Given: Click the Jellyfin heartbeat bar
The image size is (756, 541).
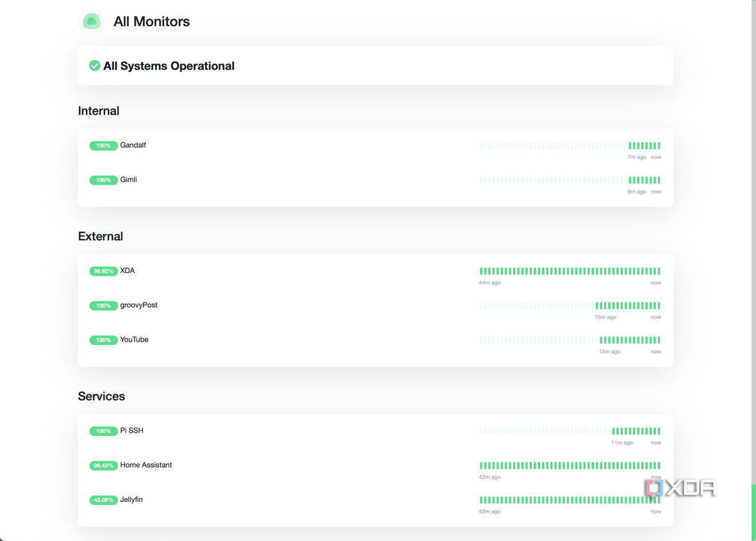Looking at the screenshot, I should pyautogui.click(x=570, y=501).
